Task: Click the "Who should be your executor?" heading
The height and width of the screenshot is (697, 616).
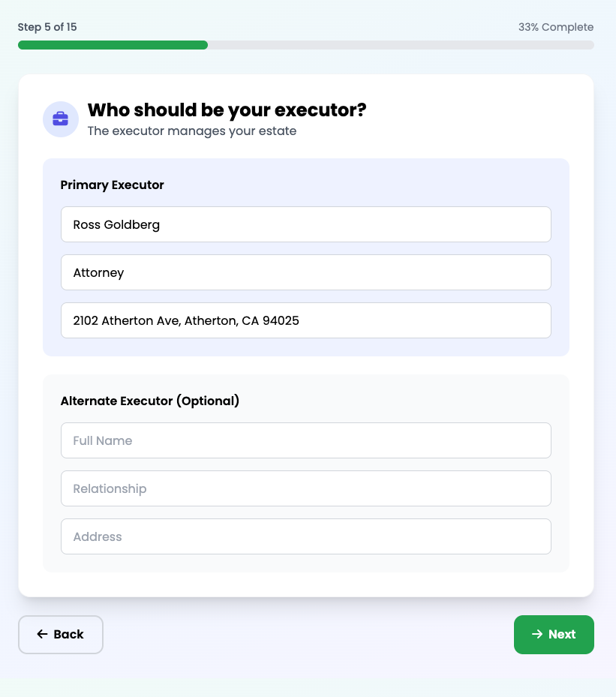Action: [x=227, y=110]
